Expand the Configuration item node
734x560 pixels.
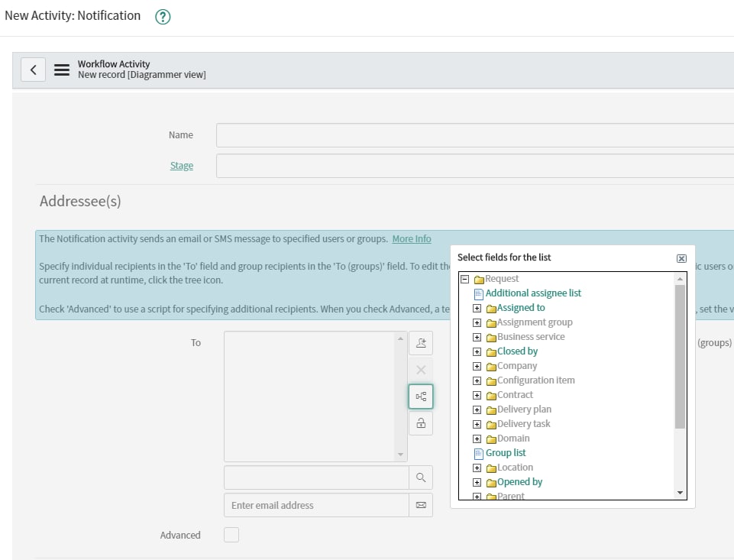477,380
